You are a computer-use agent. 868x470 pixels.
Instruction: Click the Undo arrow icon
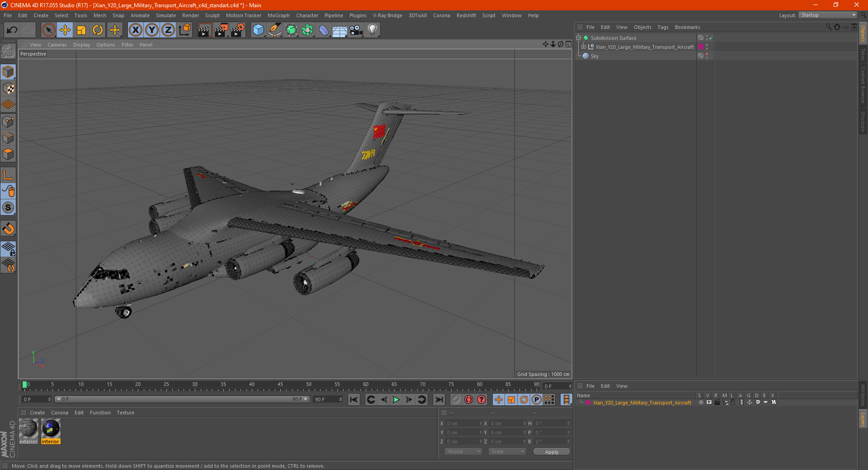coord(12,30)
